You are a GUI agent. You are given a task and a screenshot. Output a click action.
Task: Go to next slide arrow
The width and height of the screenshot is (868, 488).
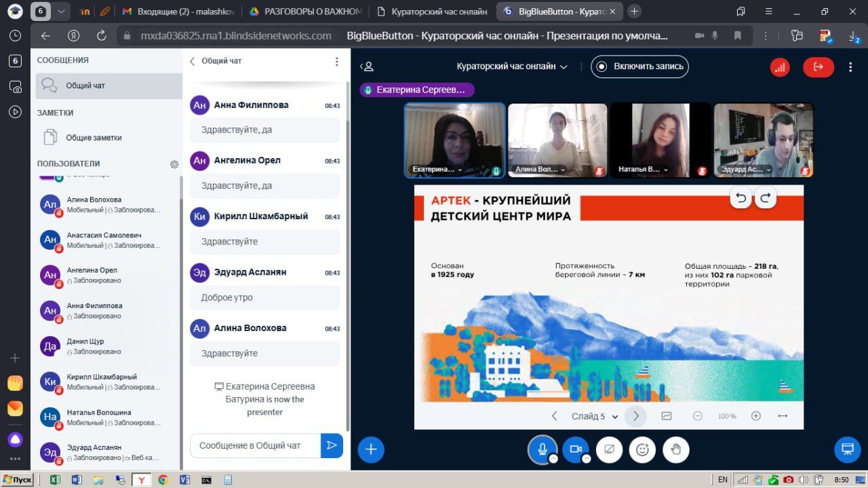pyautogui.click(x=635, y=416)
